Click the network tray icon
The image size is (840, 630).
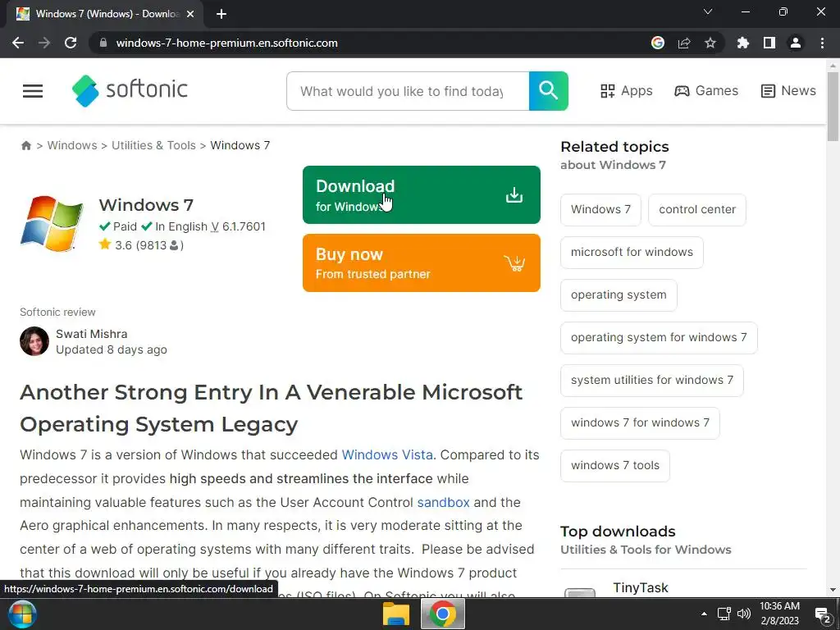click(x=724, y=614)
